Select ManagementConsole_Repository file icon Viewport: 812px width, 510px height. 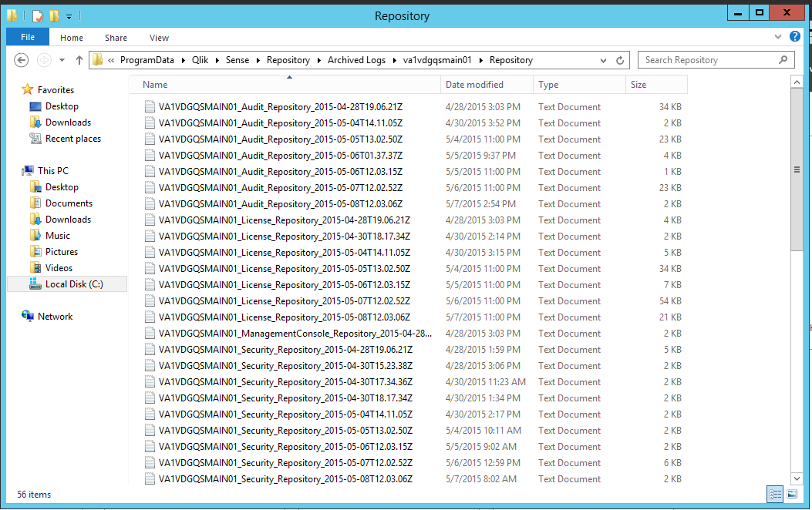[x=150, y=333]
